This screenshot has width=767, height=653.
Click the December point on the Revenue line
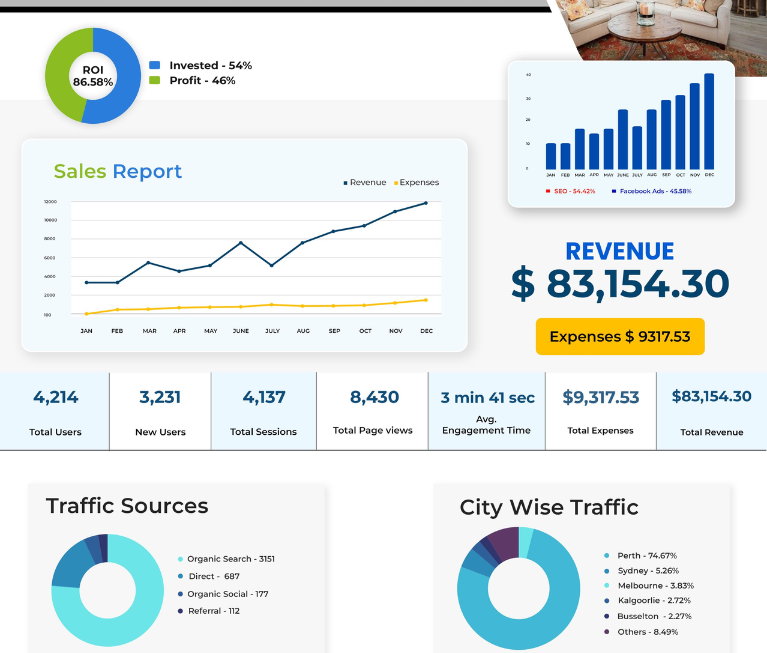tap(426, 203)
